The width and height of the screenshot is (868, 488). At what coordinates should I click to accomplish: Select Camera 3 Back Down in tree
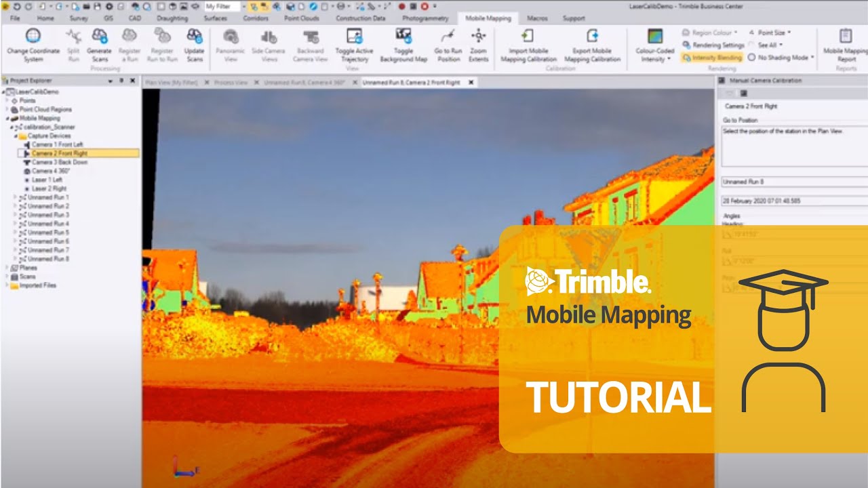click(60, 162)
